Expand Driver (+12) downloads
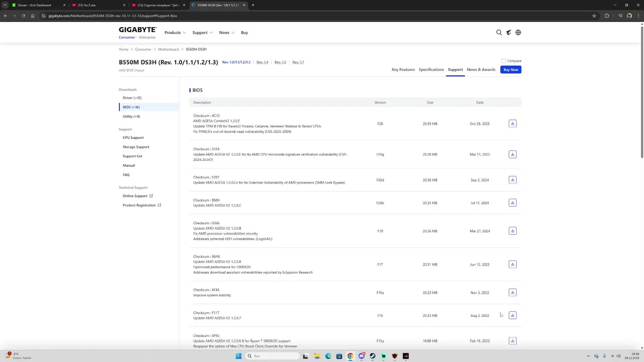 [132, 98]
